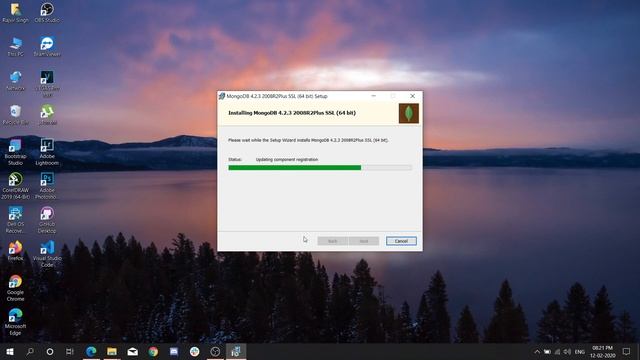The image size is (640, 360).
Task: Select the Adobe Lightroom desktop shortcut
Action: click(x=47, y=152)
